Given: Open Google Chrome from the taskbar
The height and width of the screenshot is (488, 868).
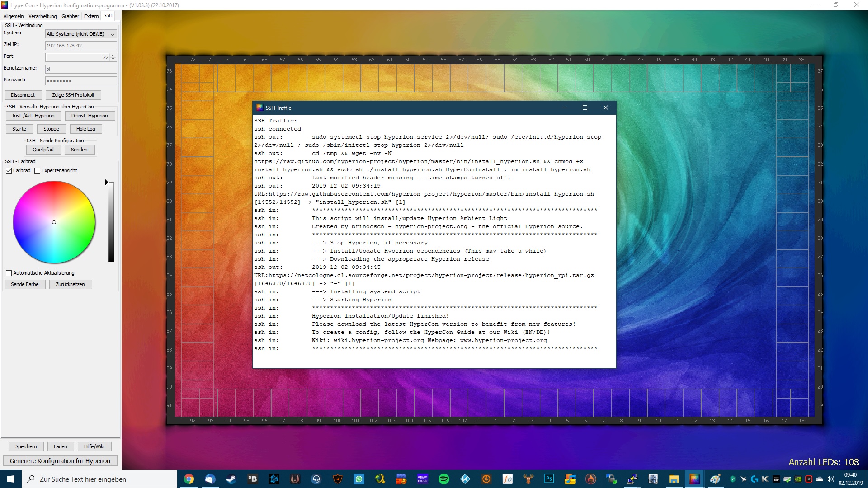Looking at the screenshot, I should pyautogui.click(x=189, y=479).
